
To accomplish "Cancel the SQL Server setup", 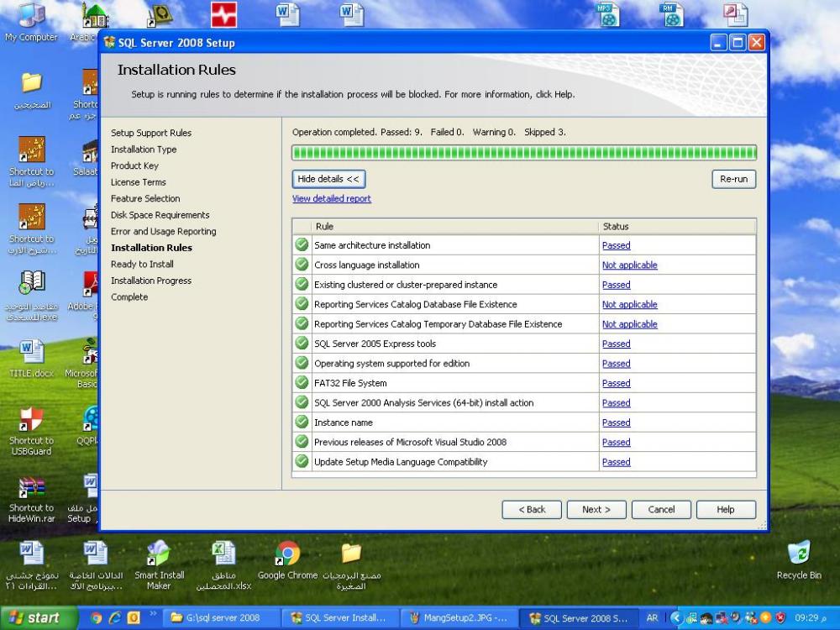I will pyautogui.click(x=661, y=510).
